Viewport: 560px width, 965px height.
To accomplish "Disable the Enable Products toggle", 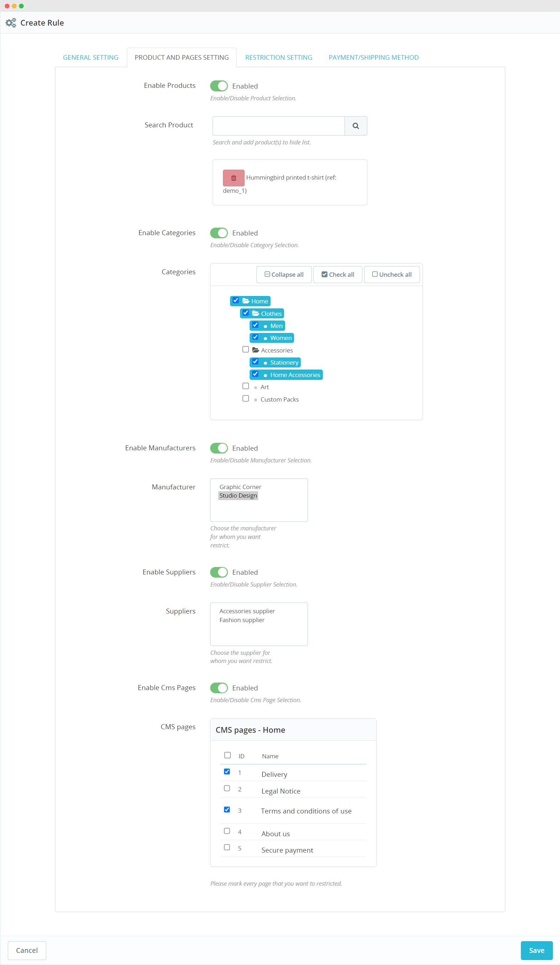I will coord(219,86).
